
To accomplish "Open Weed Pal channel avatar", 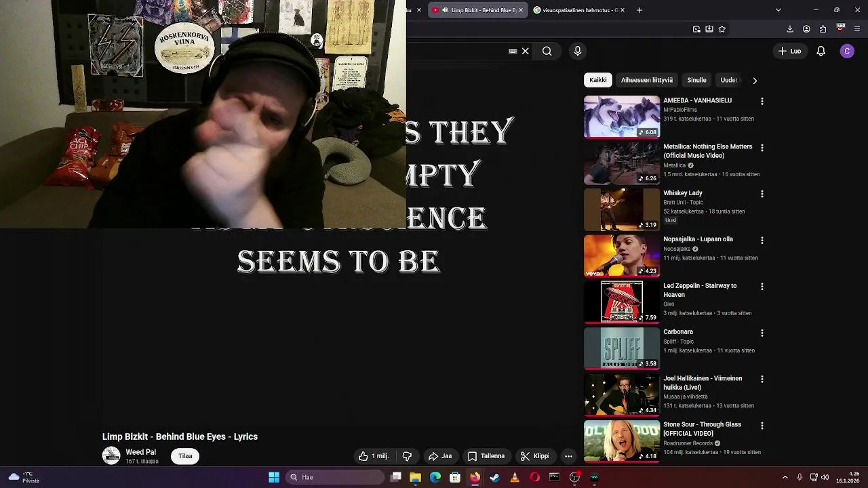I will point(111,456).
